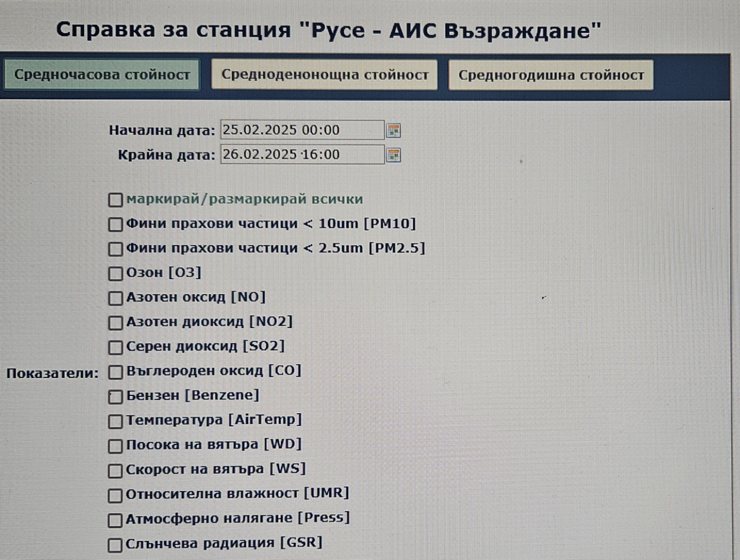
Task: Open calendar picker for Начална дата
Action: [394, 131]
